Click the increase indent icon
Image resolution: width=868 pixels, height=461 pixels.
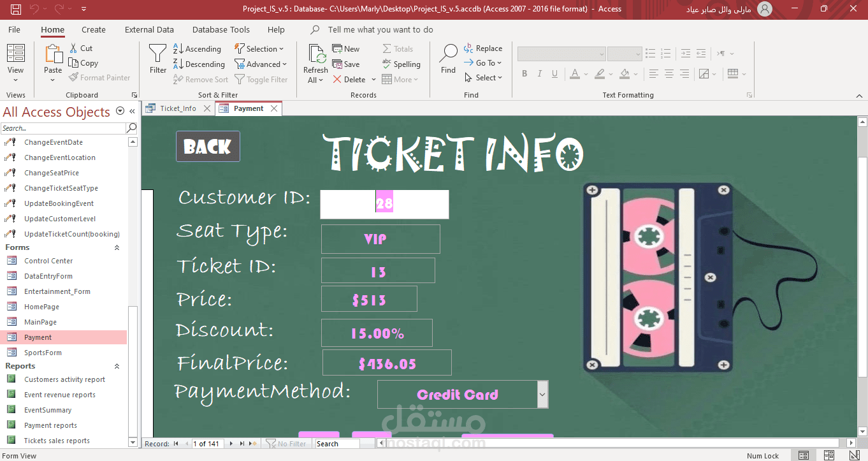685,54
